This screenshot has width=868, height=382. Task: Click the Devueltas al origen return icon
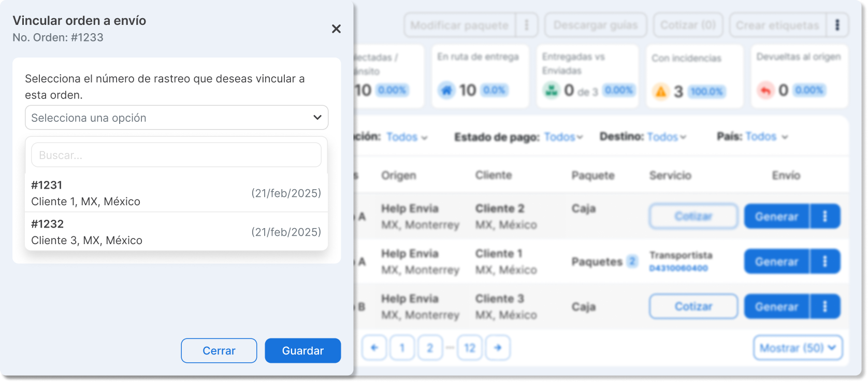765,90
